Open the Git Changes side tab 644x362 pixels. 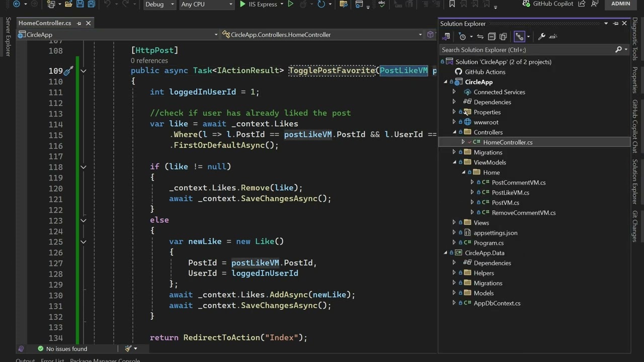[x=635, y=226]
